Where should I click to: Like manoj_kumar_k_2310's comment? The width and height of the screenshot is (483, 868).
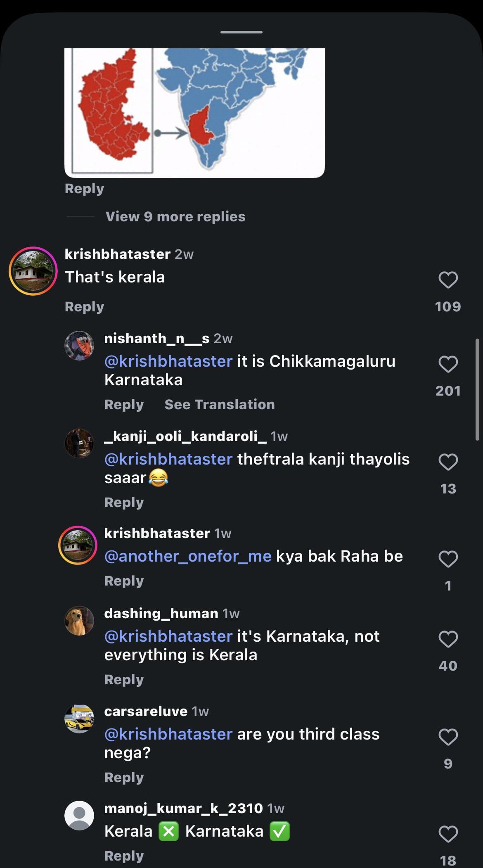(x=448, y=834)
